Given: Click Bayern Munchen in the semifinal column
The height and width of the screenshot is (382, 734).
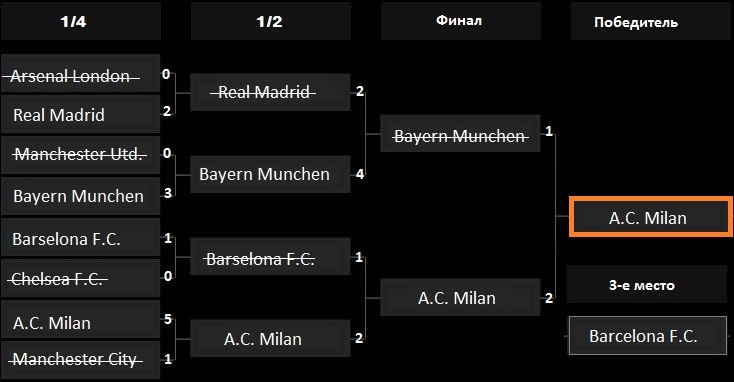Looking at the screenshot, I should coord(271,174).
